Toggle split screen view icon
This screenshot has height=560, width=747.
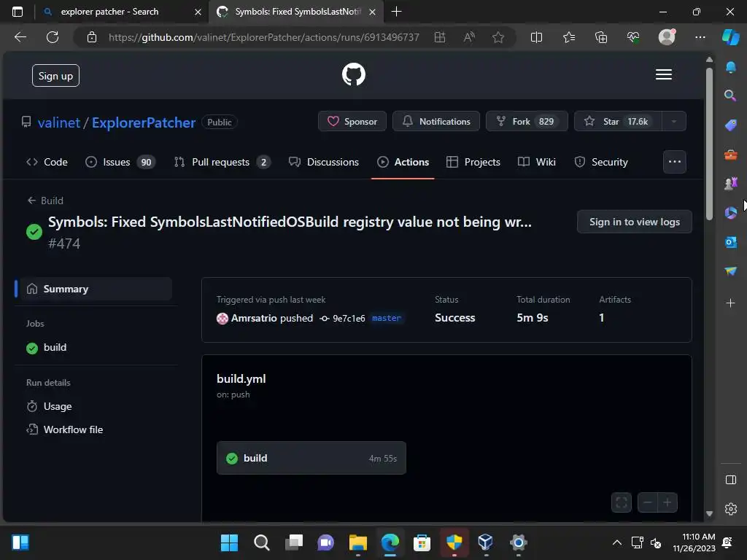point(536,37)
